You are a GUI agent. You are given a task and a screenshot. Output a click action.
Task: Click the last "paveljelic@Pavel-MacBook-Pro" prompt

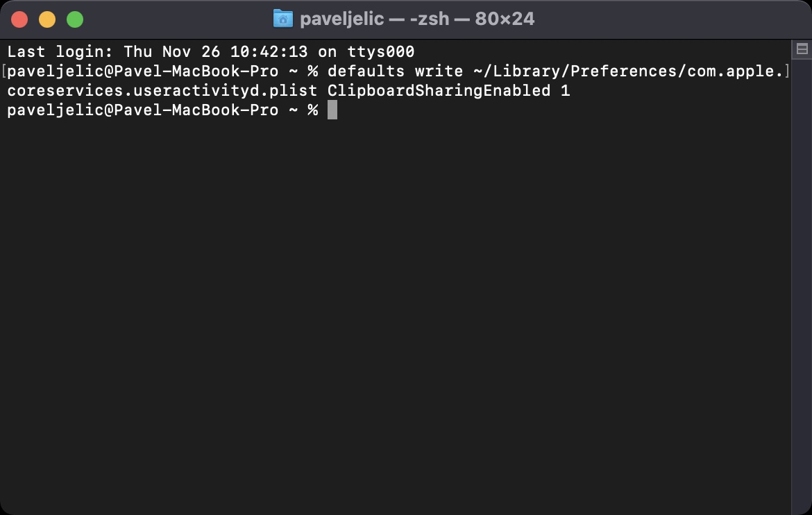click(x=142, y=110)
